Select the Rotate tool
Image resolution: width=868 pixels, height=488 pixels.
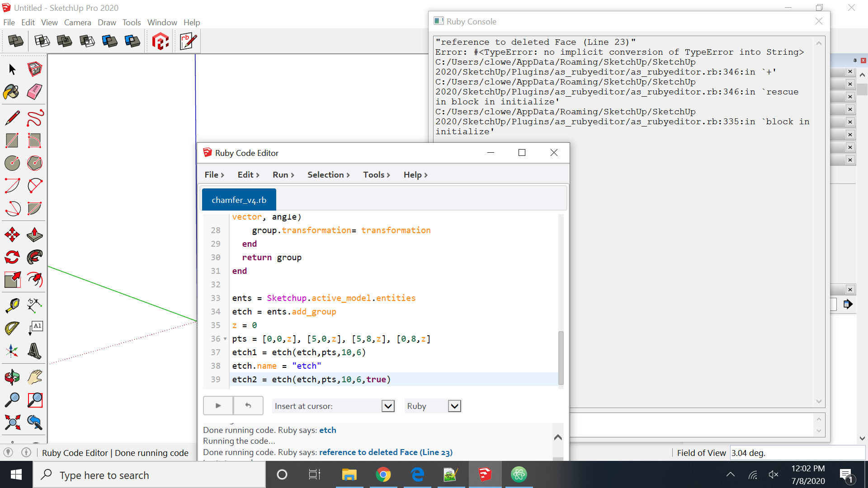pyautogui.click(x=12, y=257)
